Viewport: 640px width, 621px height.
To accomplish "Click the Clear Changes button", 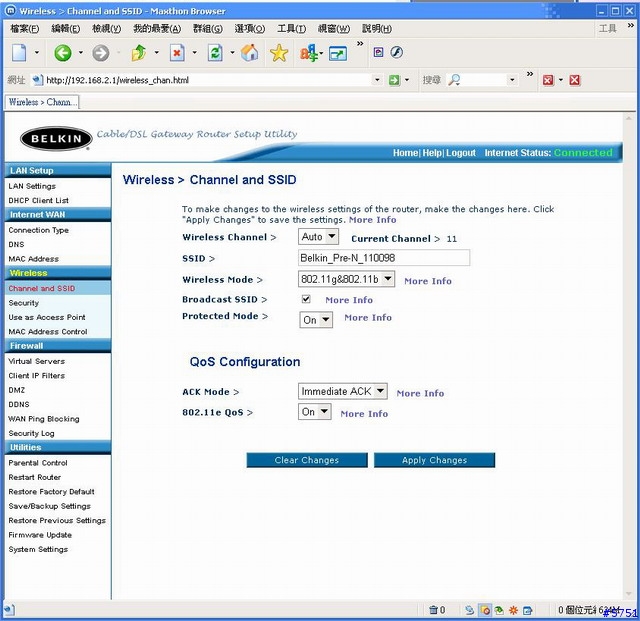I will pyautogui.click(x=307, y=460).
